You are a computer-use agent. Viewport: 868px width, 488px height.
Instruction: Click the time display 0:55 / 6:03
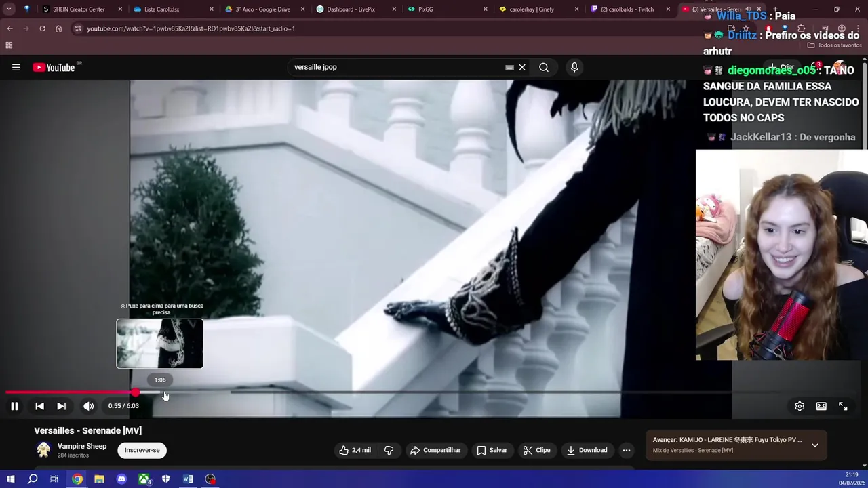click(123, 406)
